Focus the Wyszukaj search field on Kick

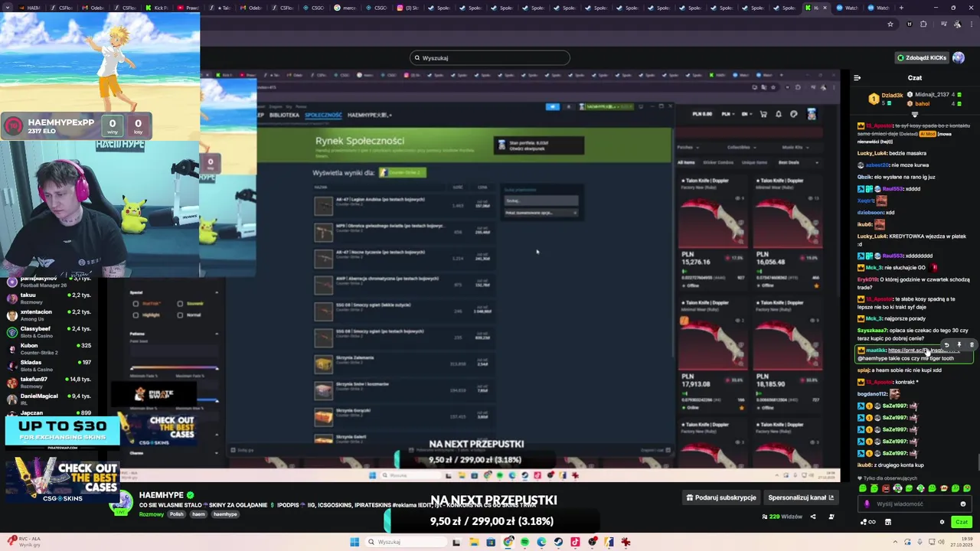click(x=490, y=57)
